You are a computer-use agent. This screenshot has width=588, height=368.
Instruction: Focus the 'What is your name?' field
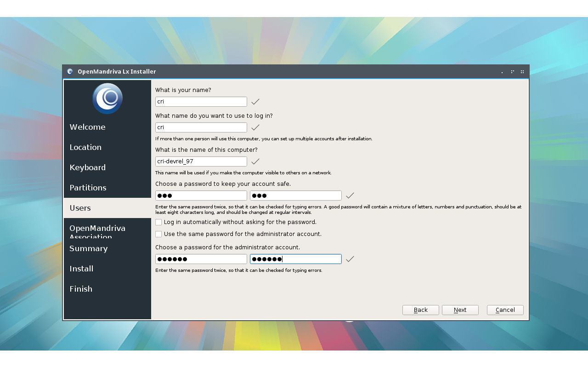click(x=201, y=102)
